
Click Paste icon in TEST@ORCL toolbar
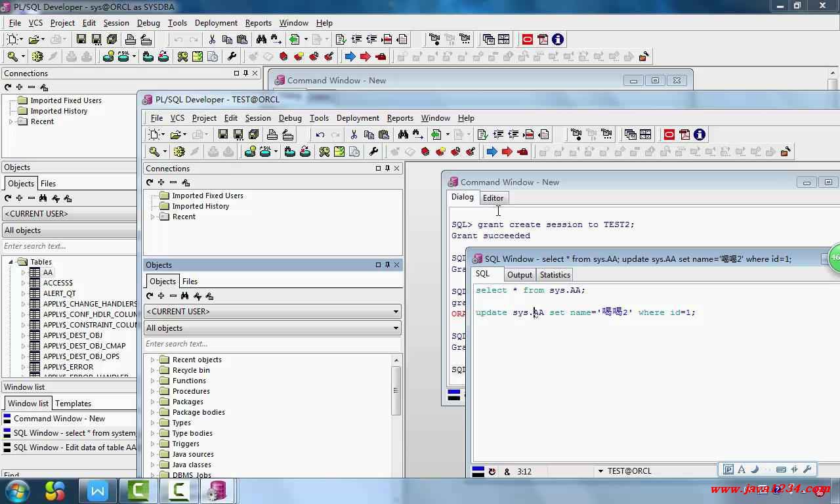[x=384, y=135]
